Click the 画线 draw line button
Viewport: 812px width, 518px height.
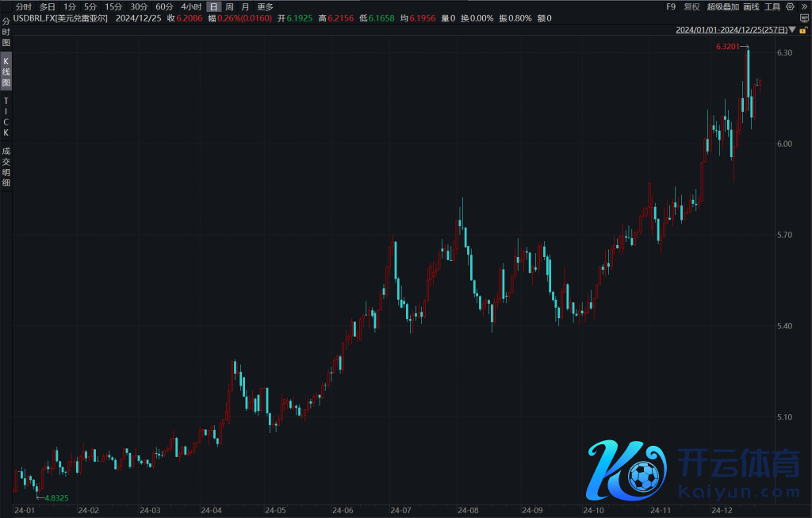[751, 6]
